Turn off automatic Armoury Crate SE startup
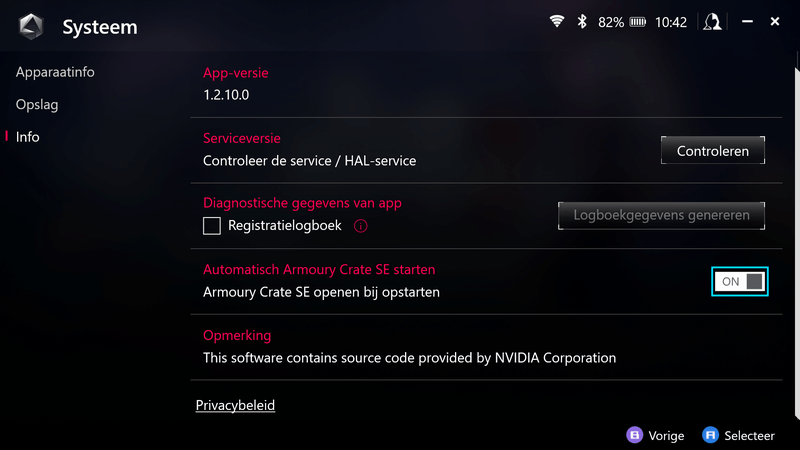 click(x=741, y=282)
